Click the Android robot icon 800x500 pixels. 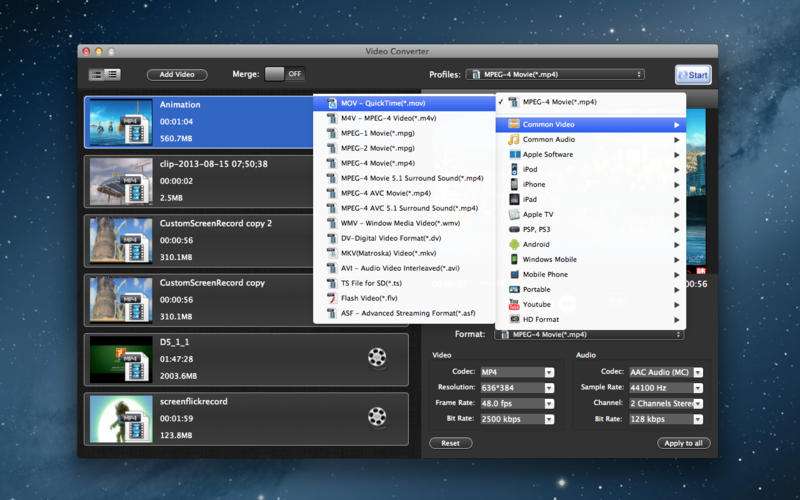(x=514, y=244)
